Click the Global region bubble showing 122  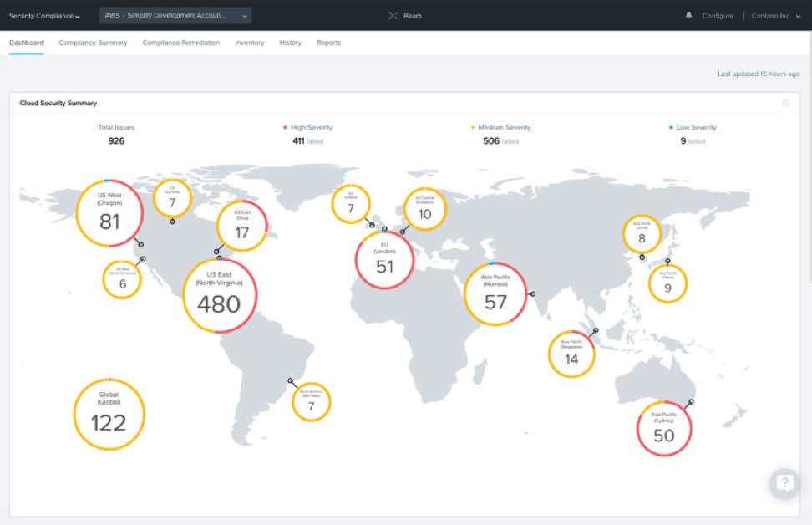coord(109,415)
